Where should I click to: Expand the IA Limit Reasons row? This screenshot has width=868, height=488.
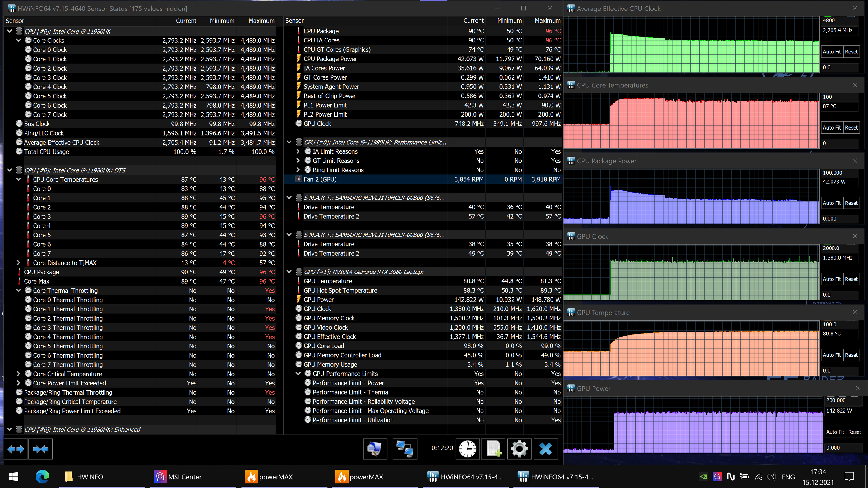tap(298, 151)
